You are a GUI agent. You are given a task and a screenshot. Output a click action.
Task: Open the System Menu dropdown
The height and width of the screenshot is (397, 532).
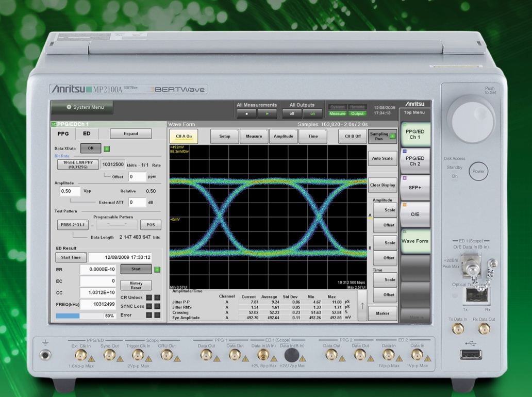82,107
